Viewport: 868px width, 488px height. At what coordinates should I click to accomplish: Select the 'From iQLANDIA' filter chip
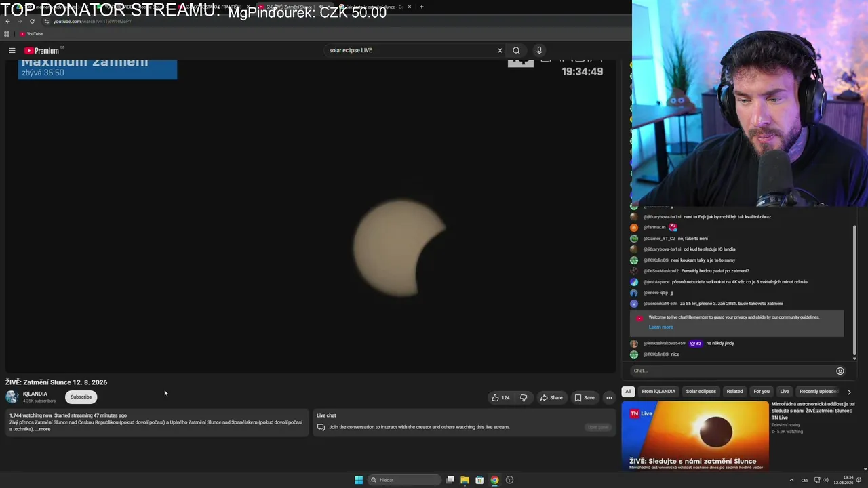click(658, 391)
